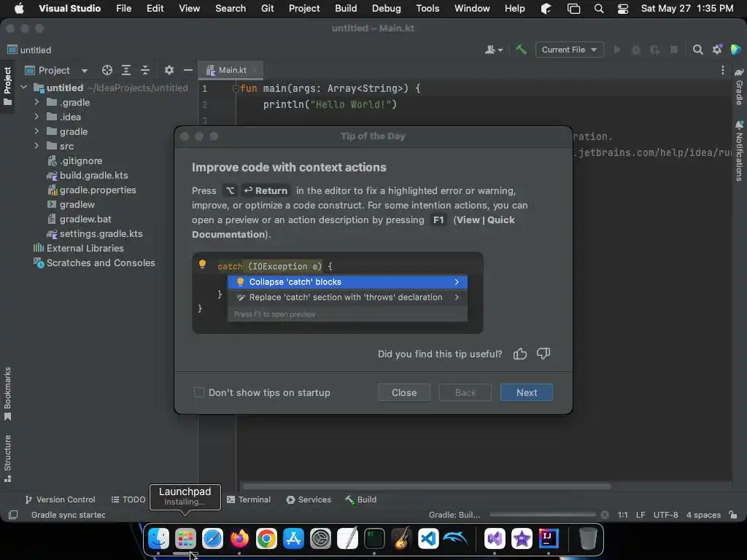Open Launchpad from the Dock
Screen dimensions: 747x560
point(185,538)
